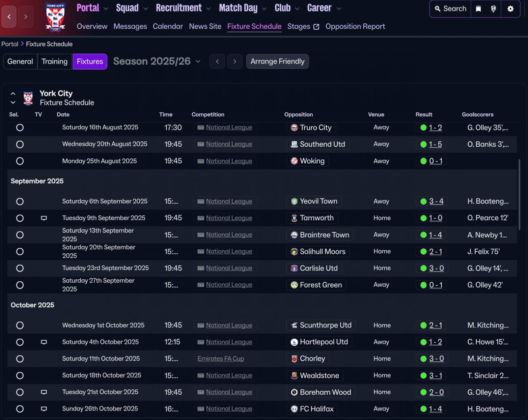Click the Forest Green club badge
Image resolution: width=528 pixels, height=420 pixels.
click(x=294, y=285)
